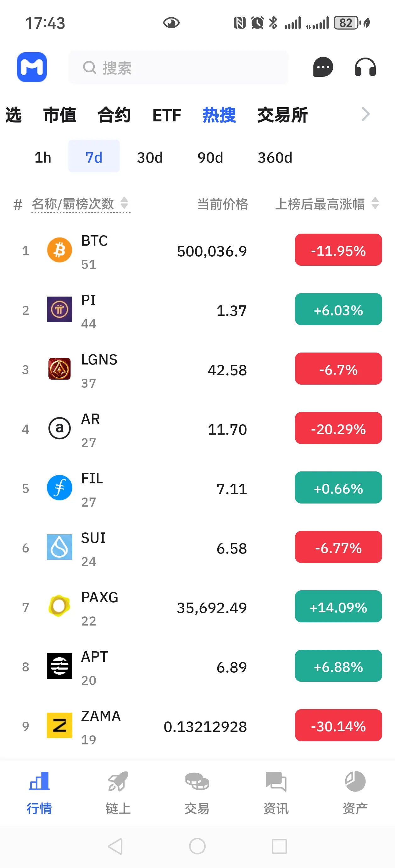Tap the Bitcoin coin icon

coord(60,250)
